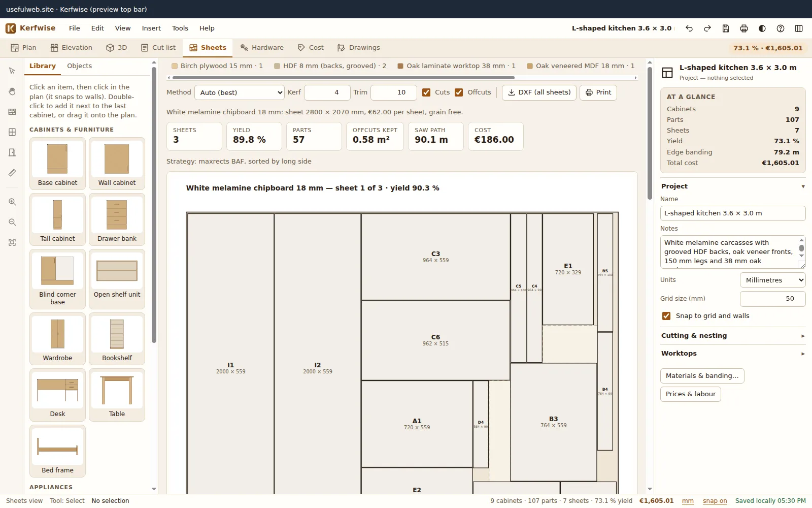Click the zoom in magnifier icon
This screenshot has height=508, width=812.
(x=12, y=202)
